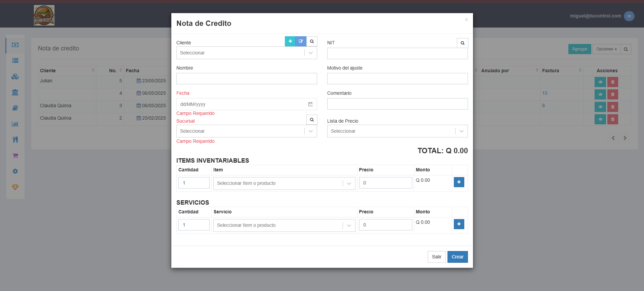Click the Salir button
This screenshot has width=644, height=291.
tap(437, 257)
